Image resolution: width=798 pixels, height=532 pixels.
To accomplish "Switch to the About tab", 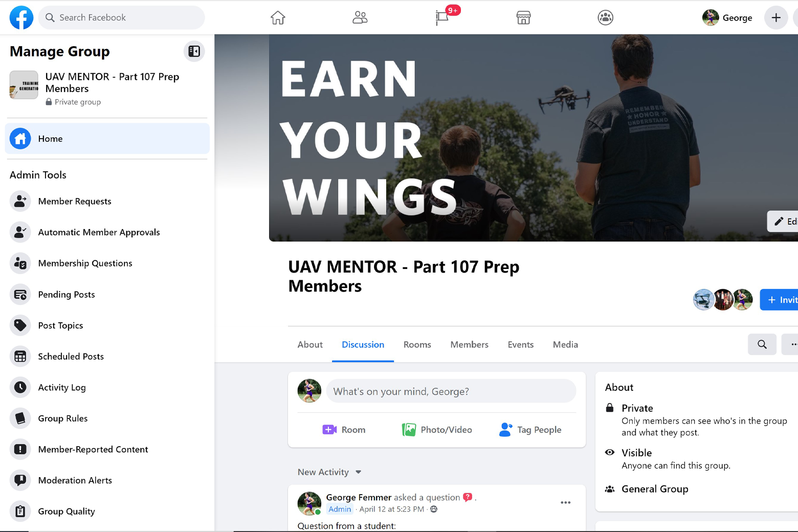I will click(x=310, y=345).
